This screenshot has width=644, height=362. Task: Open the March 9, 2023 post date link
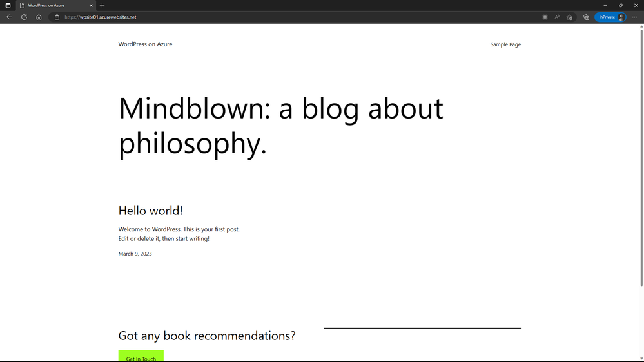(135, 254)
